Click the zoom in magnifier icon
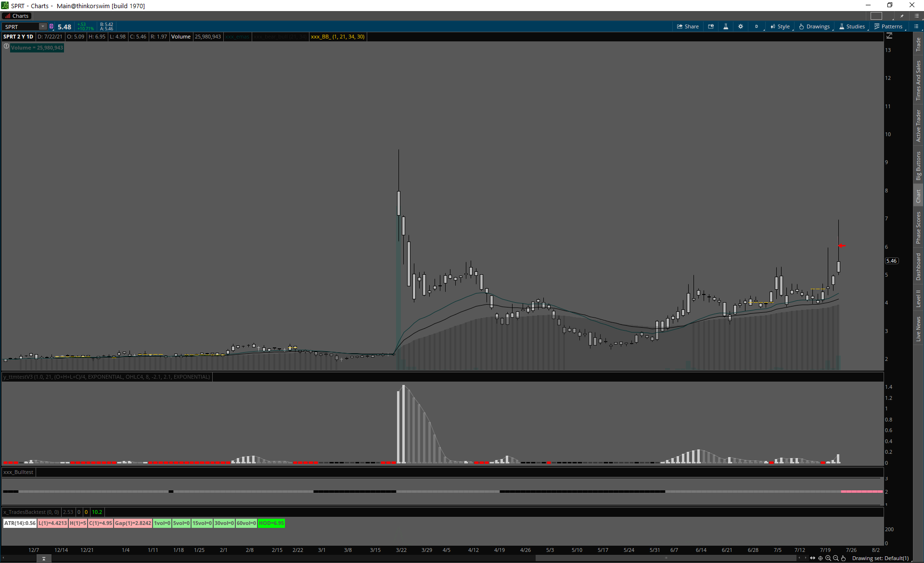 point(828,558)
